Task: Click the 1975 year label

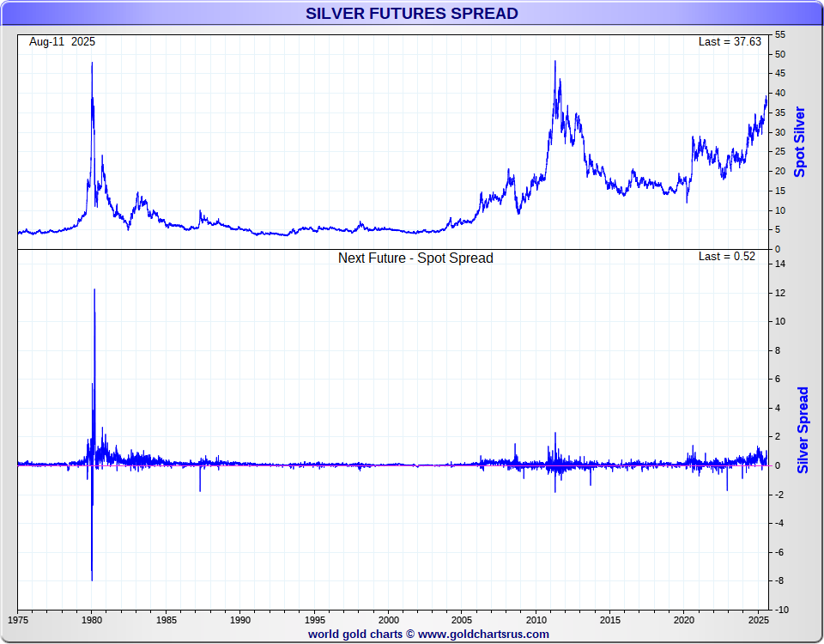Action: (18, 620)
